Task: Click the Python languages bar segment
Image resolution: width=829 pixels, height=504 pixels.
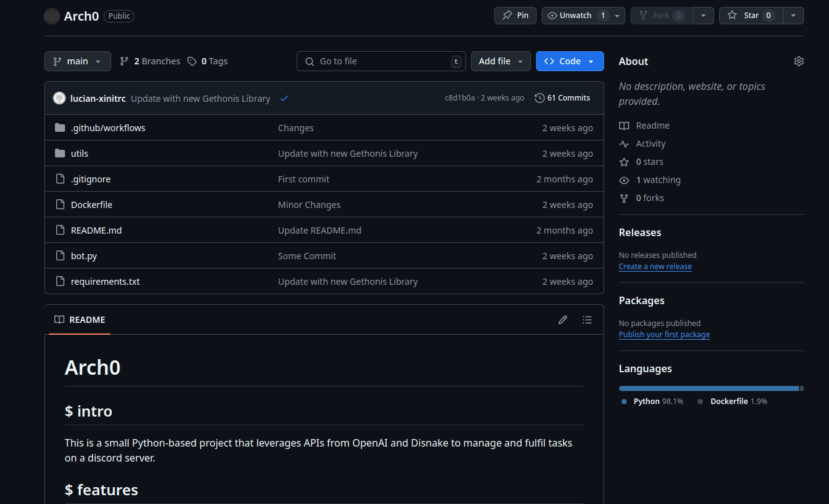Action: (708, 388)
